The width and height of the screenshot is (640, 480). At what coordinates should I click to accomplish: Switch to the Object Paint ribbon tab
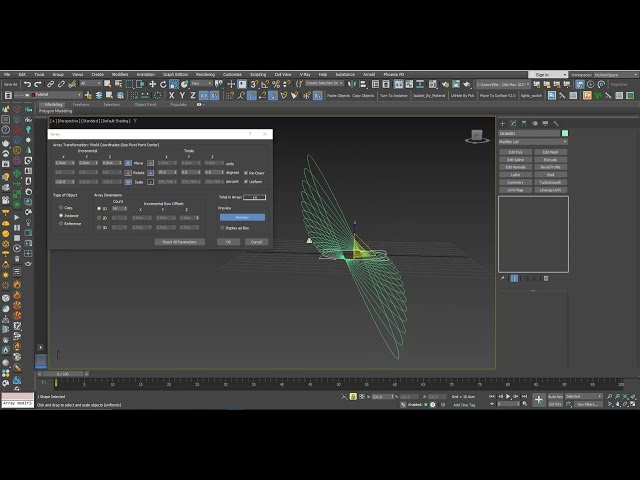pos(145,104)
